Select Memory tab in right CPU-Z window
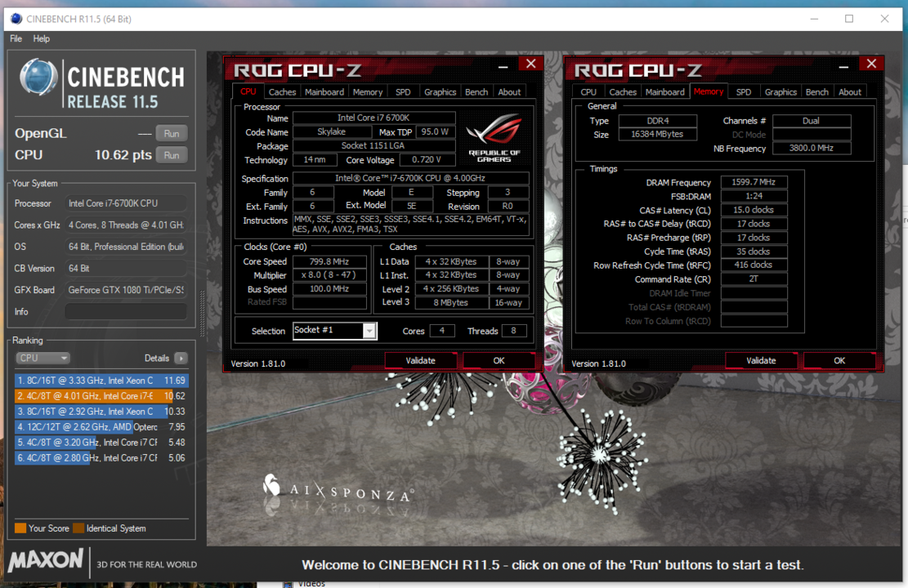This screenshot has width=908, height=588. (x=709, y=91)
